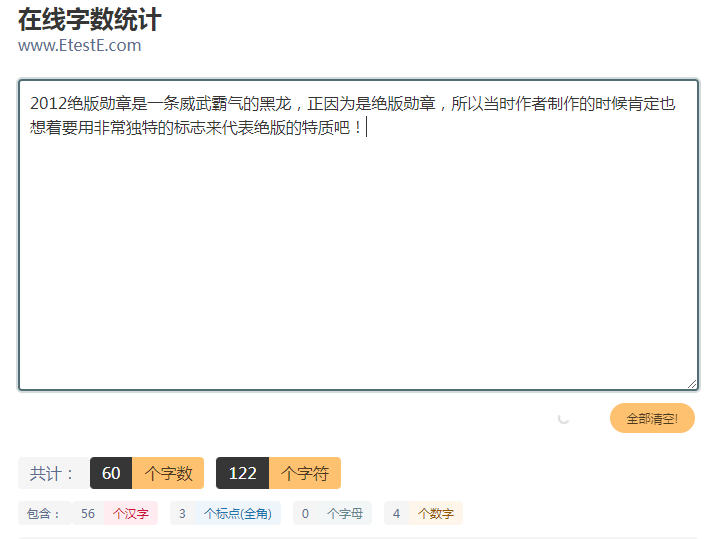Select the 4 digit count
This screenshot has width=721, height=539.
tap(396, 513)
